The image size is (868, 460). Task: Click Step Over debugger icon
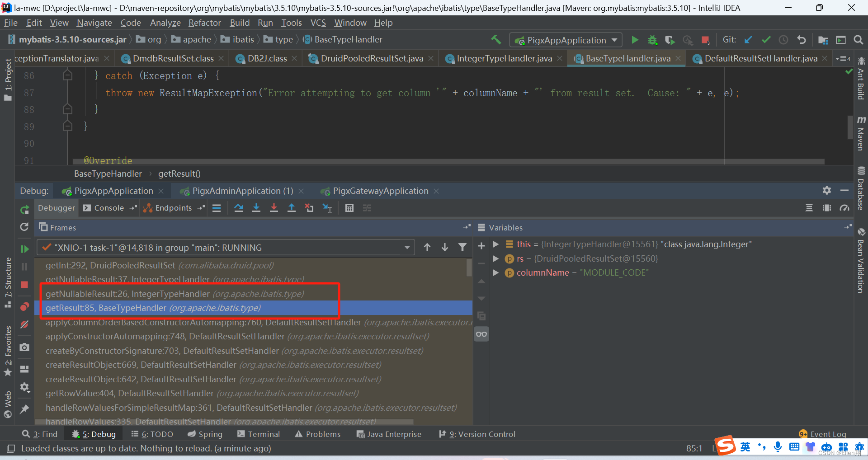[239, 208]
